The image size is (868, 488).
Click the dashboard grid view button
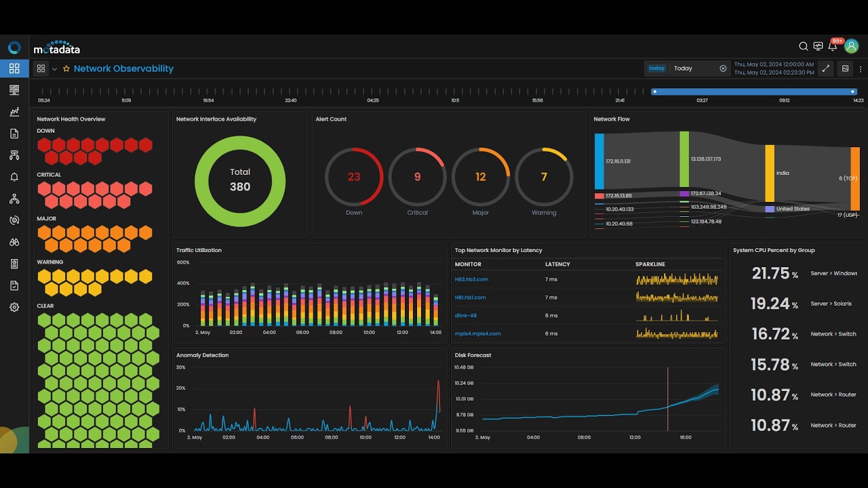coord(41,68)
